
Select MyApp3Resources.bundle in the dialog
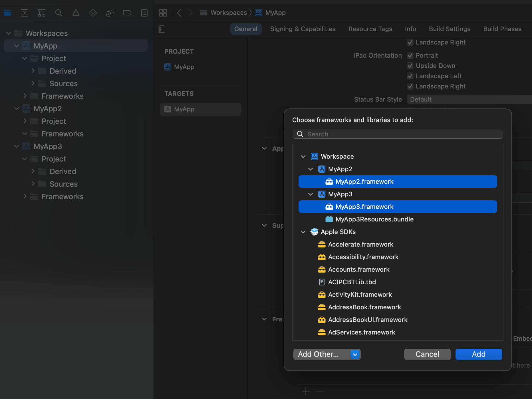pos(398,219)
